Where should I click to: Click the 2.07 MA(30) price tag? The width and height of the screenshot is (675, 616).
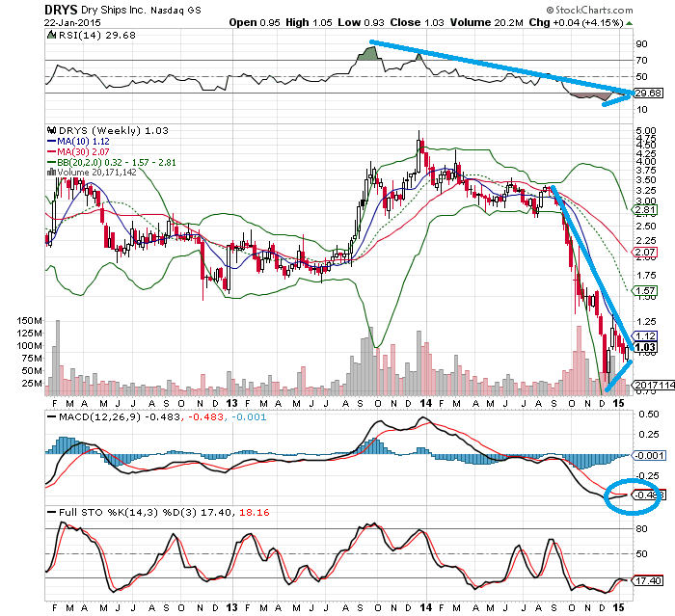(645, 253)
